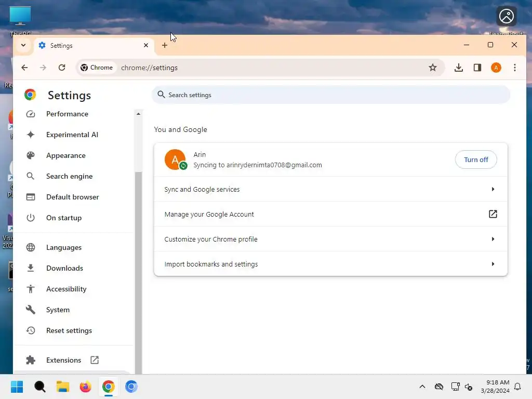The image size is (532, 399).
Task: Launch Firefox from taskbar
Action: pyautogui.click(x=86, y=387)
